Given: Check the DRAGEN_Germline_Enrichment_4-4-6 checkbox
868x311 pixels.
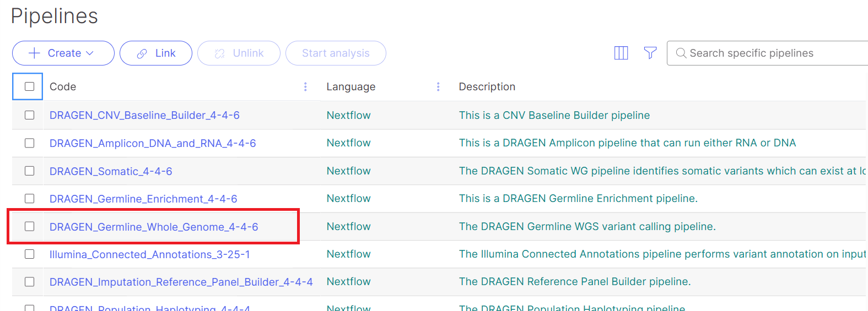Looking at the screenshot, I should (x=30, y=199).
